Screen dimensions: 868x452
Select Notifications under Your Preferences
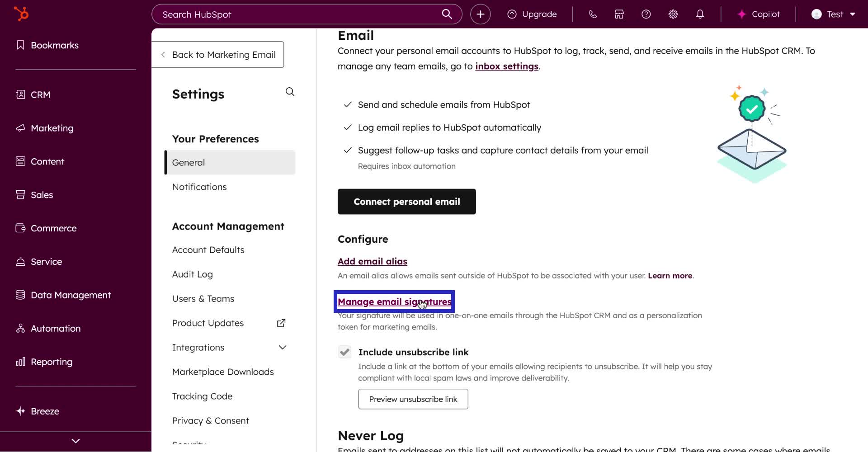click(199, 187)
